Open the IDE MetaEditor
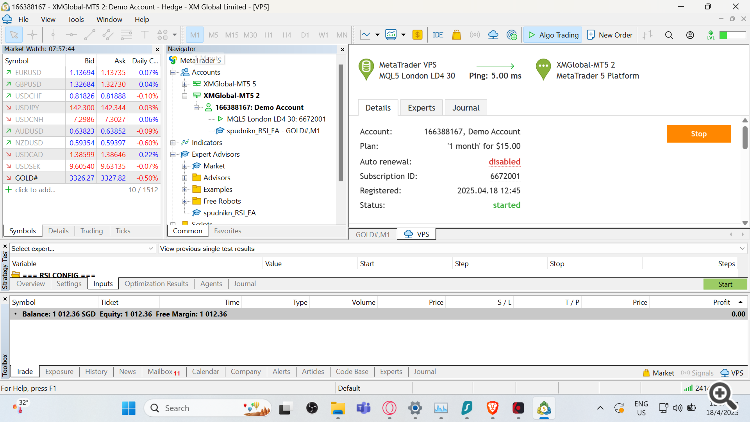Image resolution: width=750 pixels, height=422 pixels. click(437, 35)
